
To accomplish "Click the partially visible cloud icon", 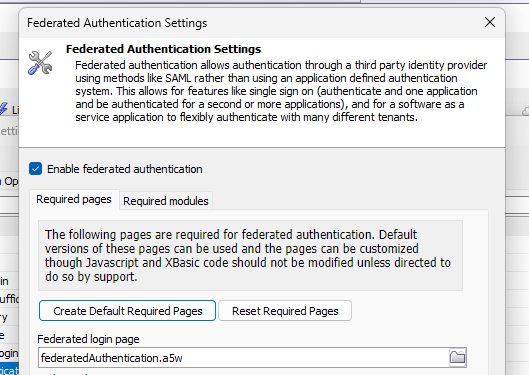I will [526, 111].
